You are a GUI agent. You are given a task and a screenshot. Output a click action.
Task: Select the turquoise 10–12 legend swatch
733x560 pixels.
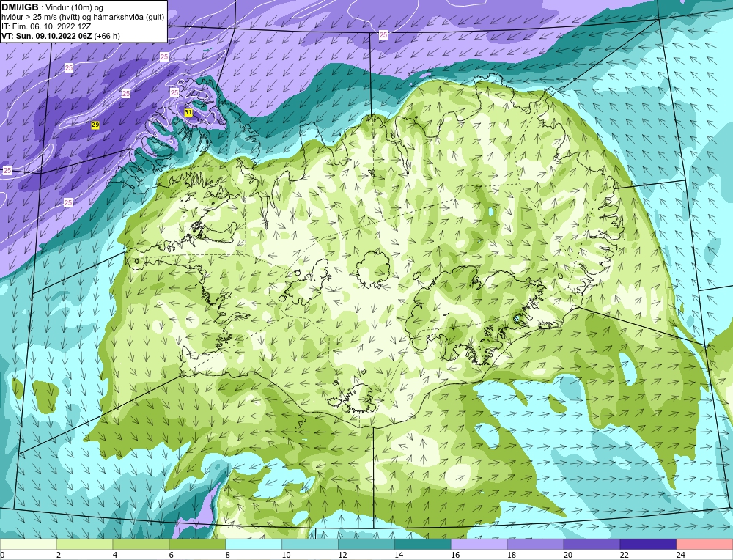coord(310,545)
